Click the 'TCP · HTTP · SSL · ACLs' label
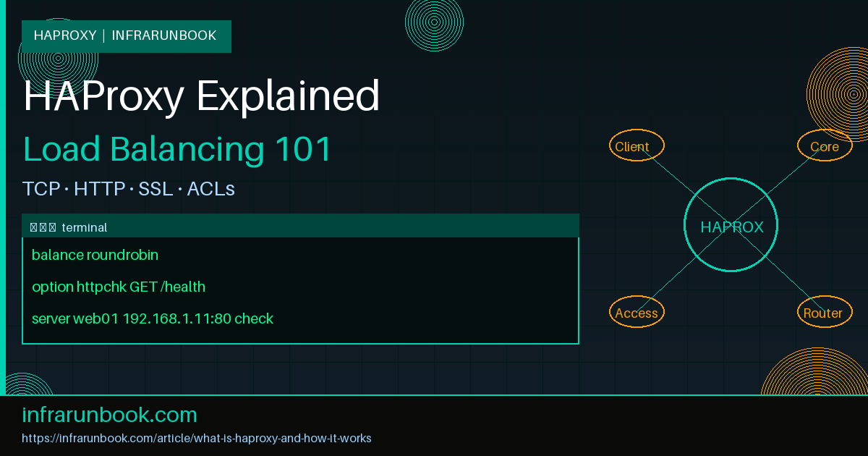This screenshot has width=868, height=456. pyautogui.click(x=128, y=188)
